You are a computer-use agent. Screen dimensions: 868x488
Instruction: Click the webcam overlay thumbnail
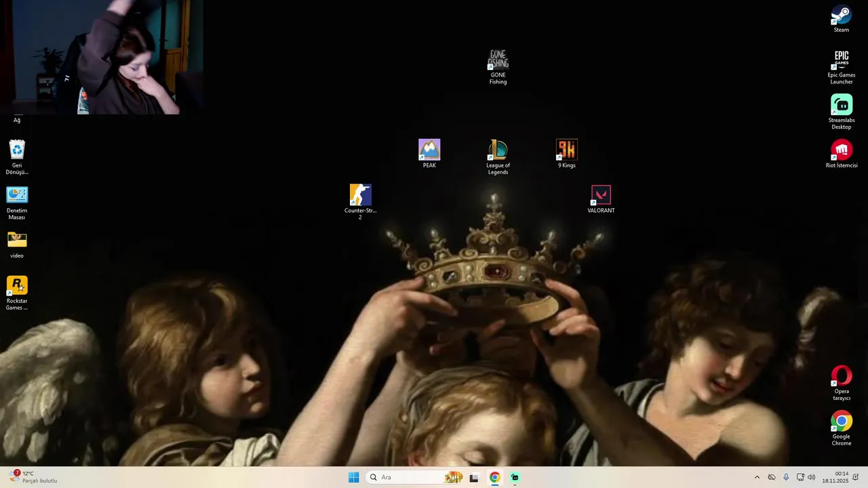[x=101, y=57]
